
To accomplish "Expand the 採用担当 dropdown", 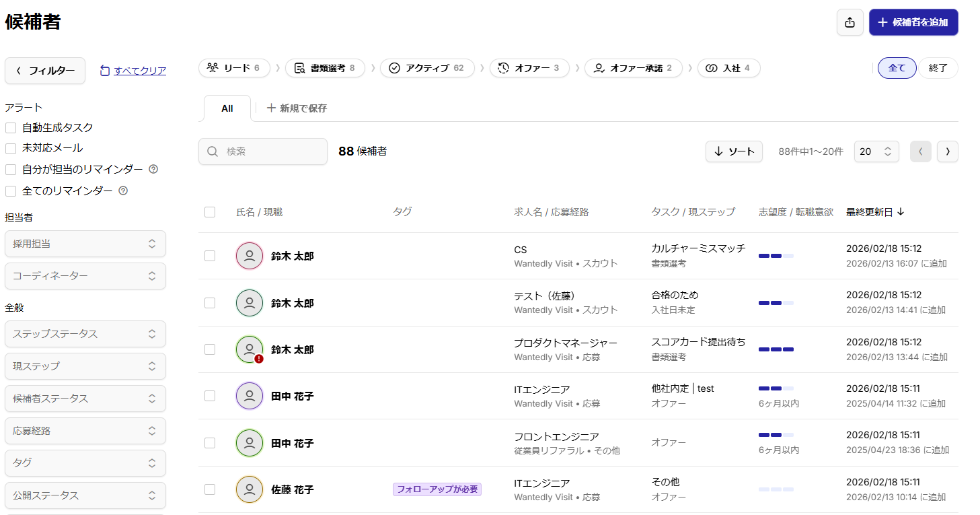I will tap(85, 244).
